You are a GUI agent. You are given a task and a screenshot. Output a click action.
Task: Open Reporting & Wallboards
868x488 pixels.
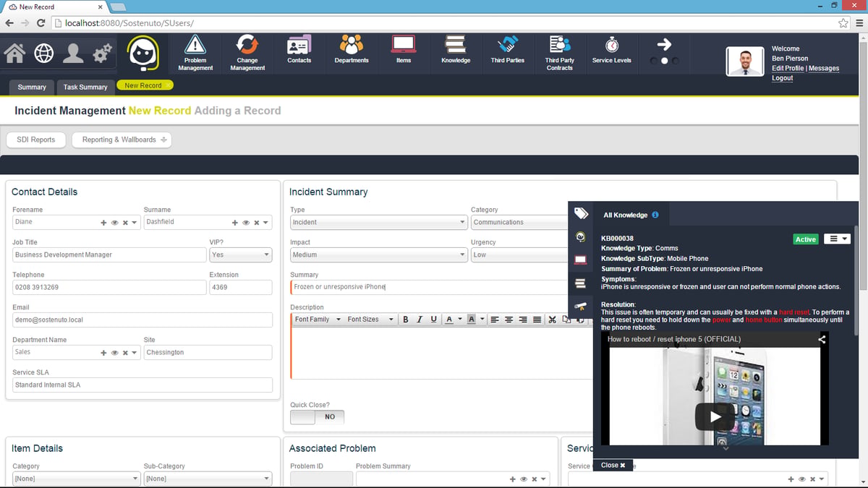(122, 140)
